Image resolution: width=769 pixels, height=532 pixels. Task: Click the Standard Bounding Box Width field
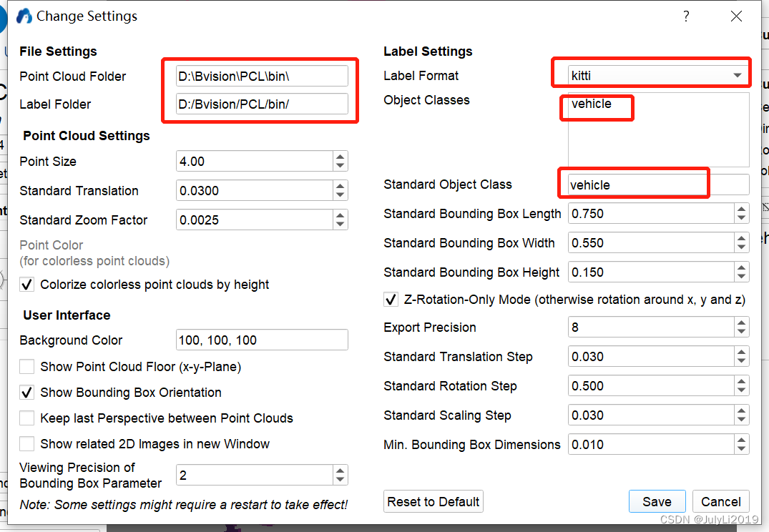pos(651,243)
